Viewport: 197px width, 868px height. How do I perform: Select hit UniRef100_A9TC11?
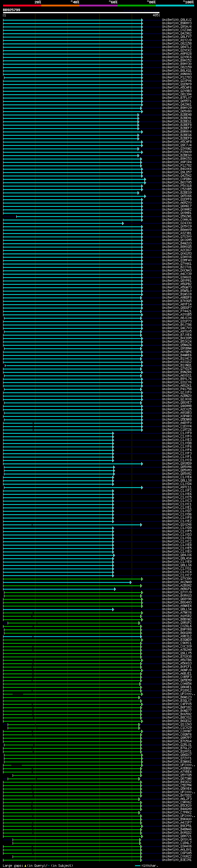pyautogui.click(x=177, y=487)
